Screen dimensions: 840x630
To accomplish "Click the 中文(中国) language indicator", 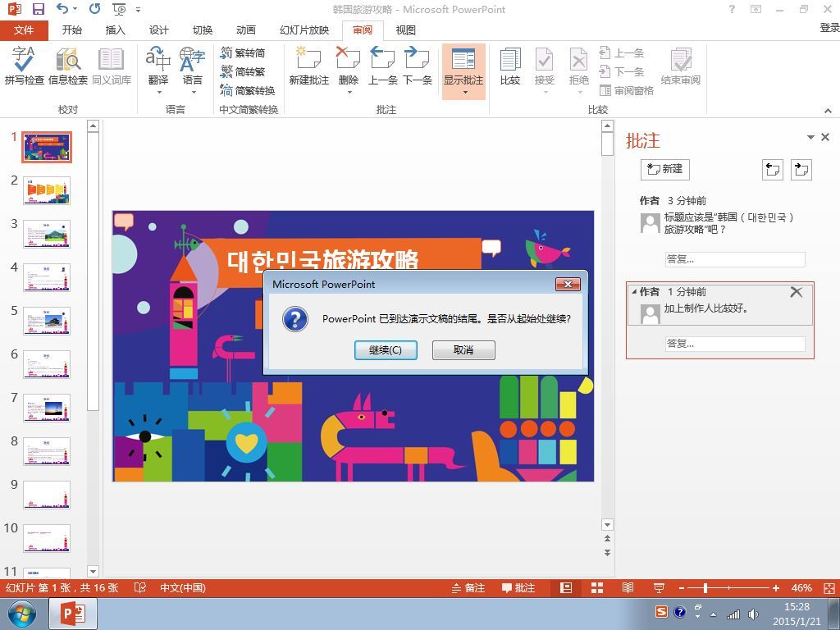I will click(183, 587).
